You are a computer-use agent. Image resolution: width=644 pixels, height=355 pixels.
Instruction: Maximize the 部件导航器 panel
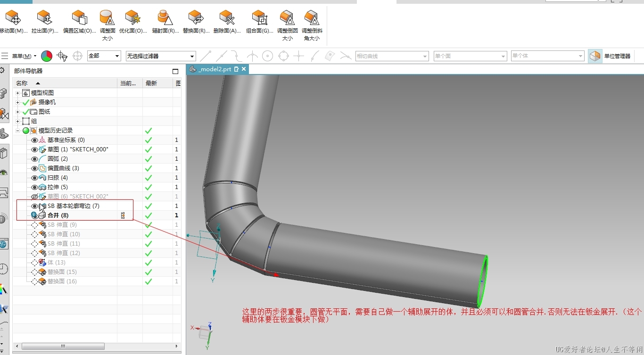pyautogui.click(x=175, y=71)
